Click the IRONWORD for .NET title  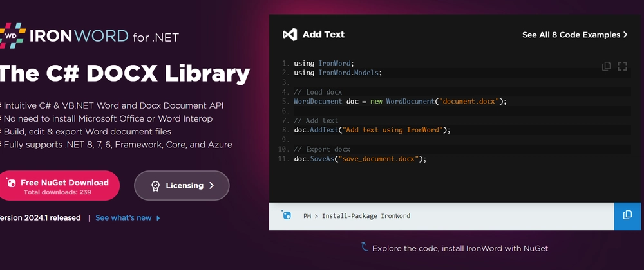tap(104, 37)
